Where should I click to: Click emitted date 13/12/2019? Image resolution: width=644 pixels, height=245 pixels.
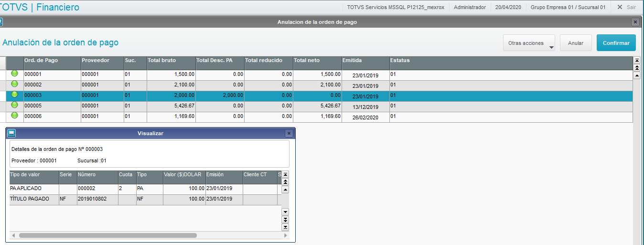coord(365,107)
